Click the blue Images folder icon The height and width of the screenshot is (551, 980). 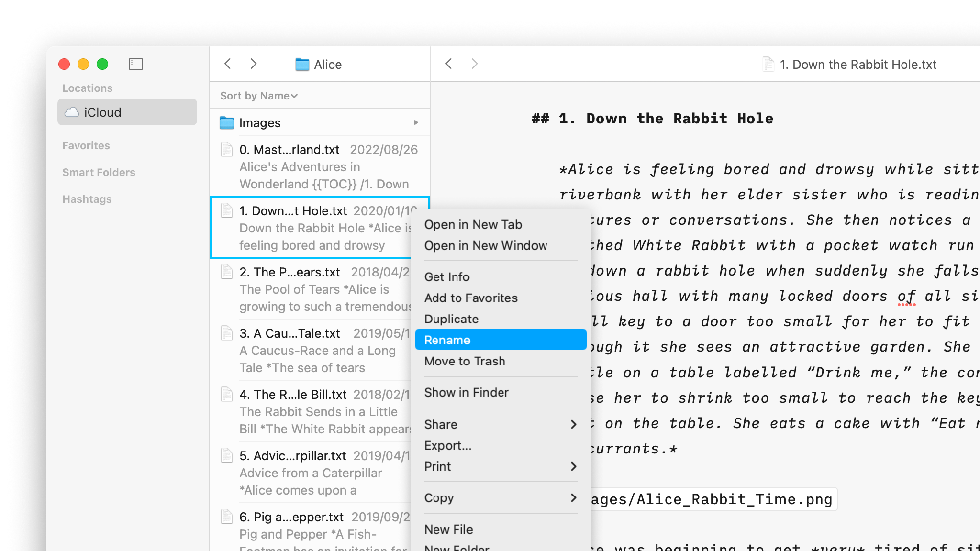click(x=225, y=123)
